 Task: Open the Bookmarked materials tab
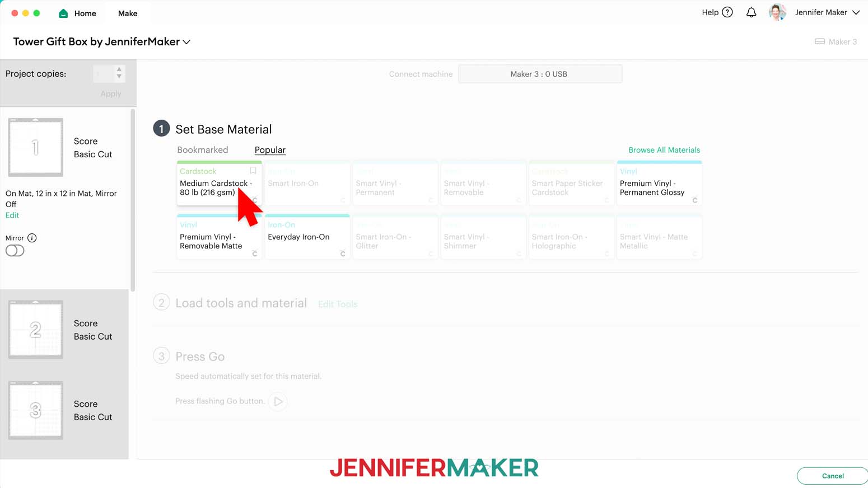click(203, 150)
